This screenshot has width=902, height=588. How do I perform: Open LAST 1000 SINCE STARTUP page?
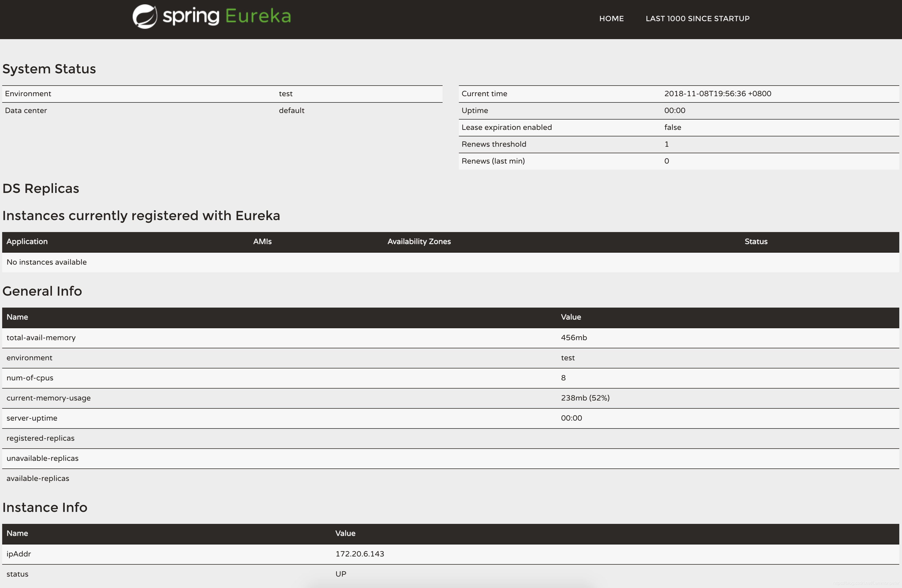697,18
